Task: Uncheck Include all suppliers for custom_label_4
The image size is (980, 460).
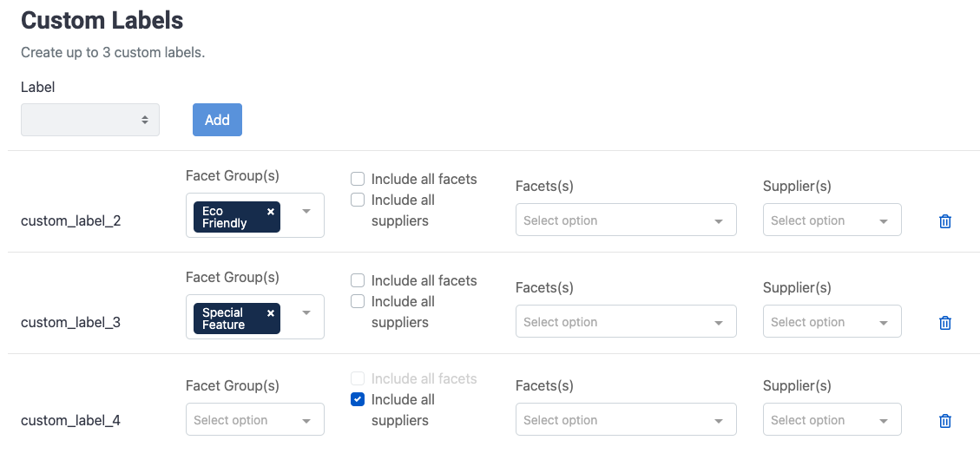Action: (x=358, y=399)
